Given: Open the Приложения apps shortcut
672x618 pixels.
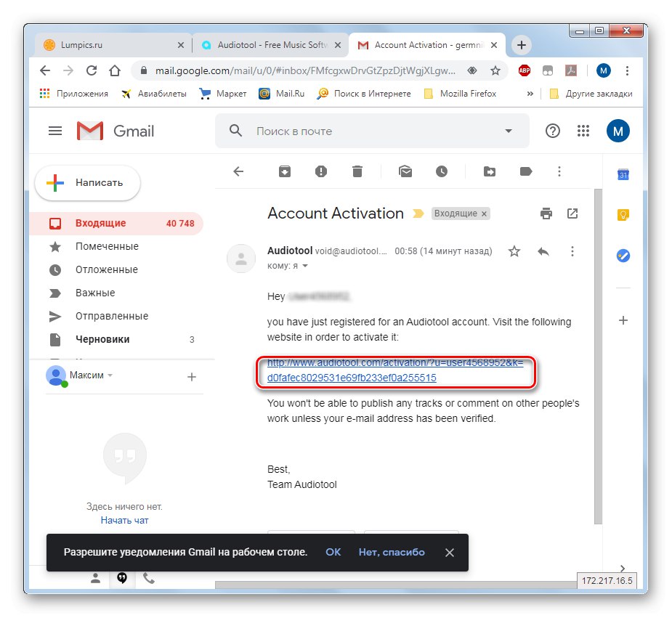Looking at the screenshot, I should tap(73, 94).
